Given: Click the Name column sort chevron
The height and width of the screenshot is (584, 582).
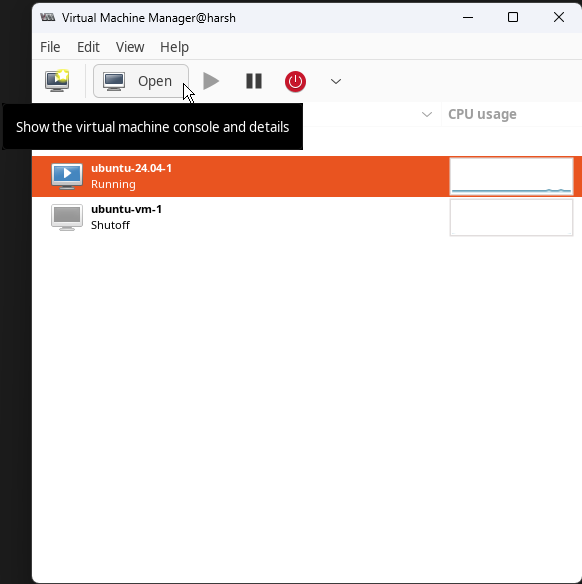Looking at the screenshot, I should coord(427,114).
